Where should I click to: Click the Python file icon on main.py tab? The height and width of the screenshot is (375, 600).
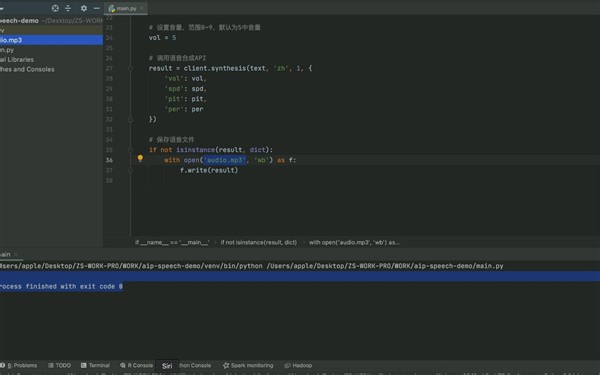coord(112,8)
